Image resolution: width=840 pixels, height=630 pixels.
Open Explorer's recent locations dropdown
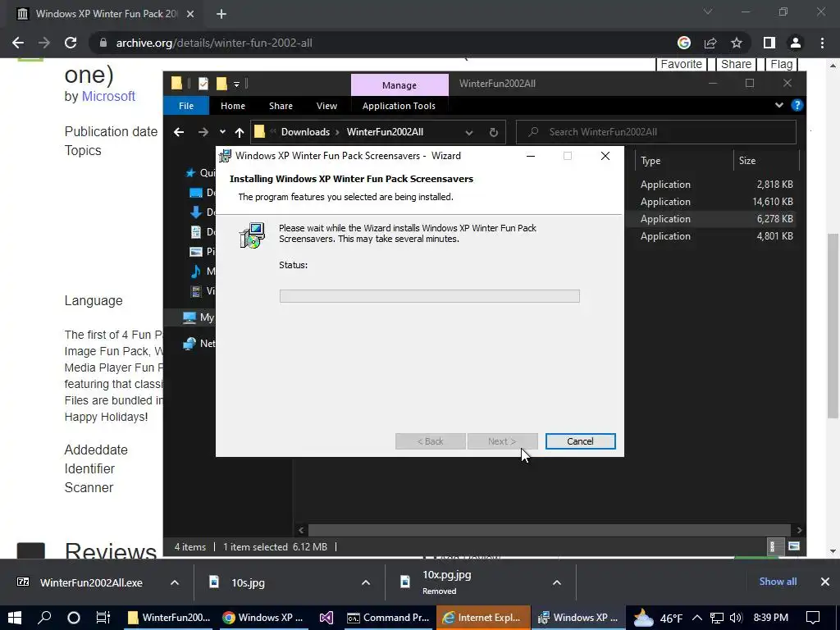[222, 132]
